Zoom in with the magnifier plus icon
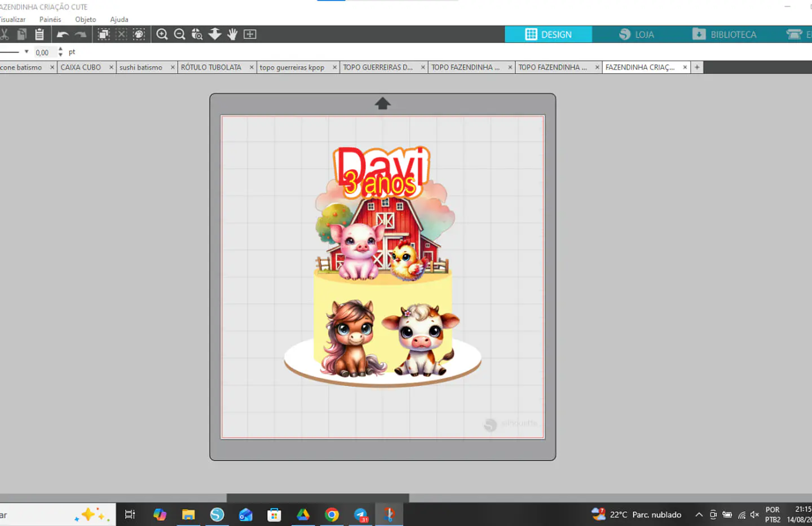This screenshot has height=526, width=812. point(162,34)
